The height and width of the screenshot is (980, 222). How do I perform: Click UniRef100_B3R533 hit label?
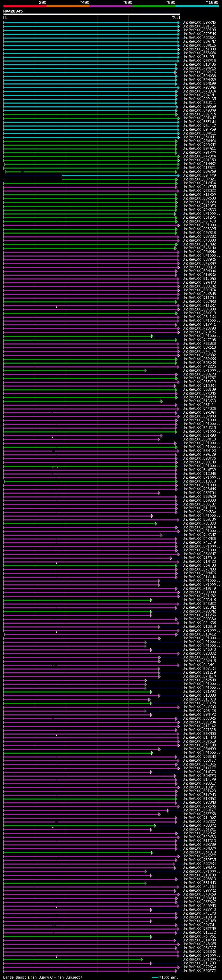pos(199,198)
